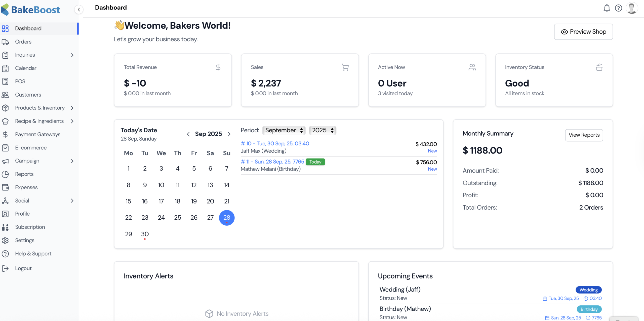Image resolution: width=644 pixels, height=321 pixels.
Task: Click the Preview Shop button
Action: tap(583, 31)
